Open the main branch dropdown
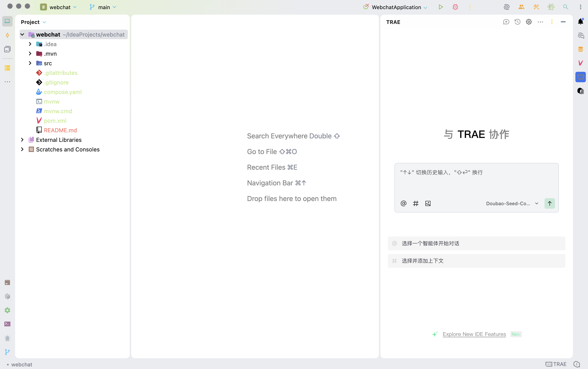The image size is (588, 369). pyautogui.click(x=103, y=7)
